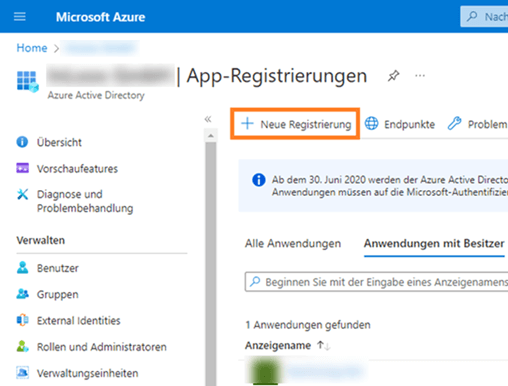Click the Rollen und Administratoren icon
Viewport: 508px width, 386px height.
[22, 346]
